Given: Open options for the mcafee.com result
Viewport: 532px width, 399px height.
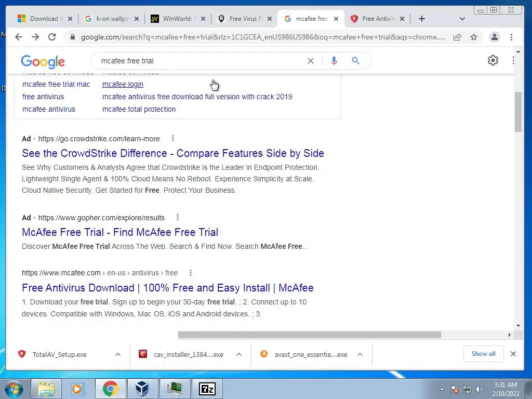Looking at the screenshot, I should 190,273.
